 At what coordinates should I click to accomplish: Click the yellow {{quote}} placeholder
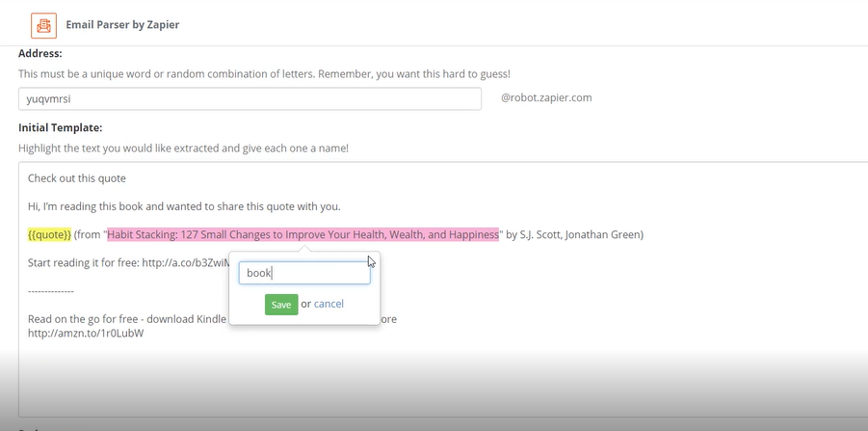[50, 234]
